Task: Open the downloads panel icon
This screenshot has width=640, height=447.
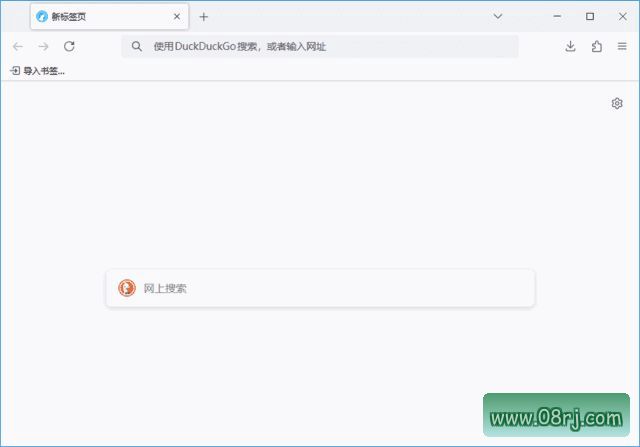Action: (570, 47)
